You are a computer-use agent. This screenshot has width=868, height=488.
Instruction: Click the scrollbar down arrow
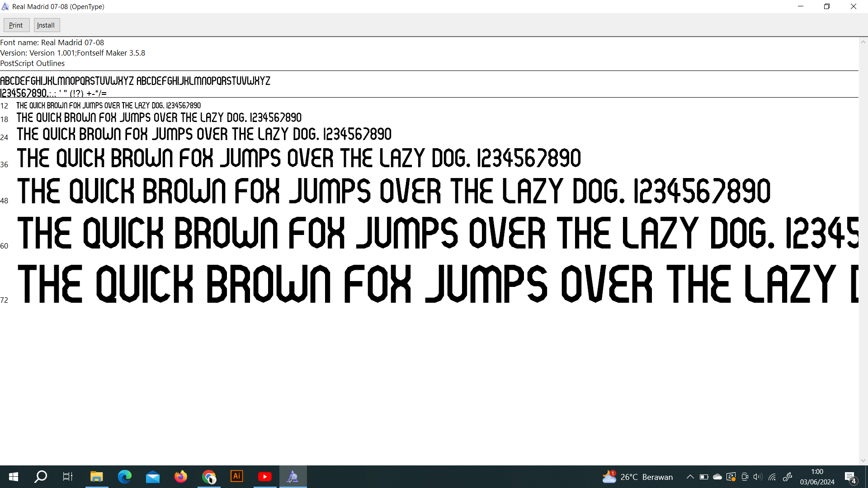[x=863, y=461]
